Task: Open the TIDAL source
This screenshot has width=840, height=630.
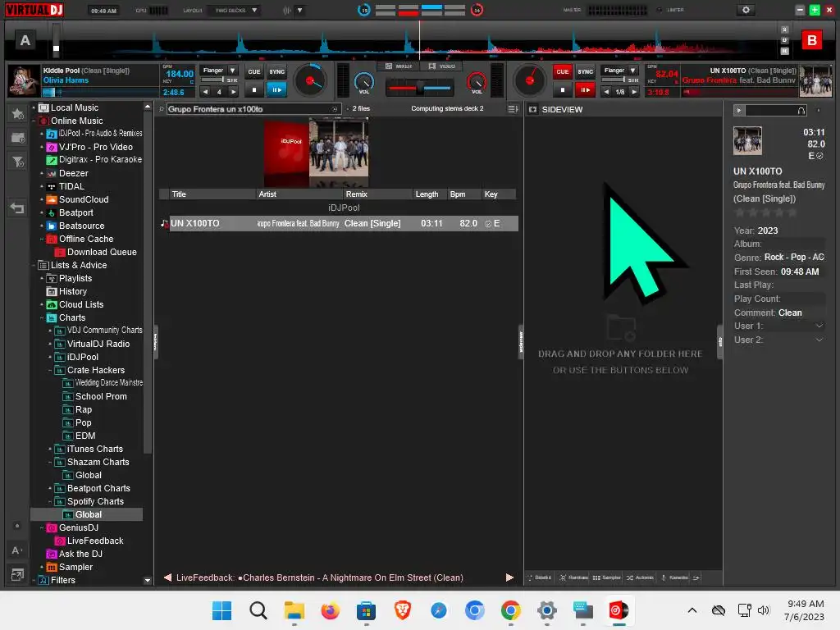Action: click(x=71, y=186)
